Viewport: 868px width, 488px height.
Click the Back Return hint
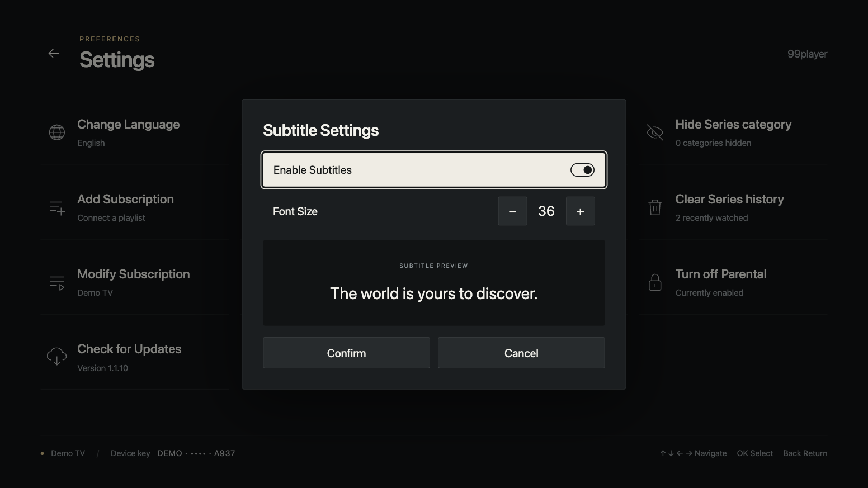point(805,453)
